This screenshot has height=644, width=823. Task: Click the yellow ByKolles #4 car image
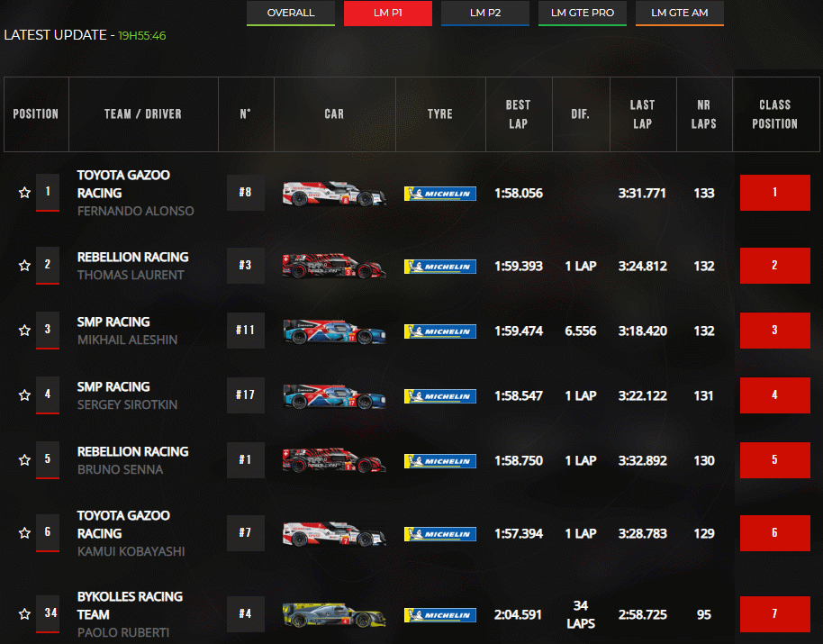pyautogui.click(x=334, y=615)
